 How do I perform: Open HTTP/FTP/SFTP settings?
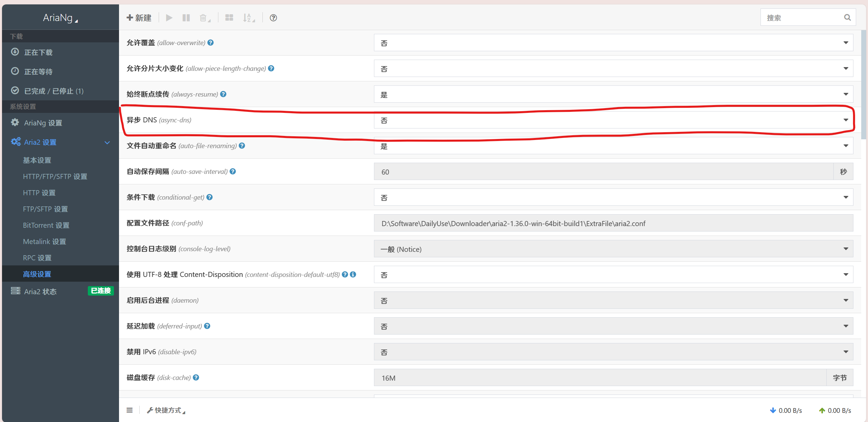pos(55,176)
